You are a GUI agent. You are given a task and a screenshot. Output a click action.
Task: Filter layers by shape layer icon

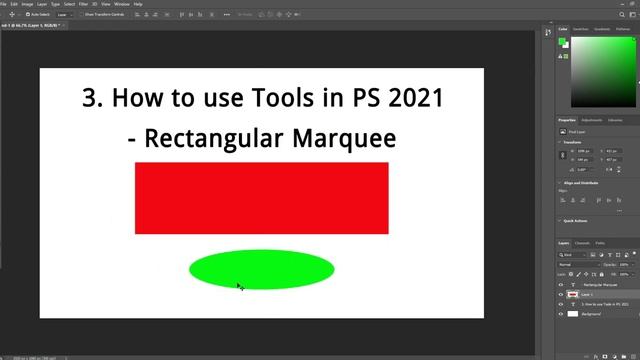[618, 255]
